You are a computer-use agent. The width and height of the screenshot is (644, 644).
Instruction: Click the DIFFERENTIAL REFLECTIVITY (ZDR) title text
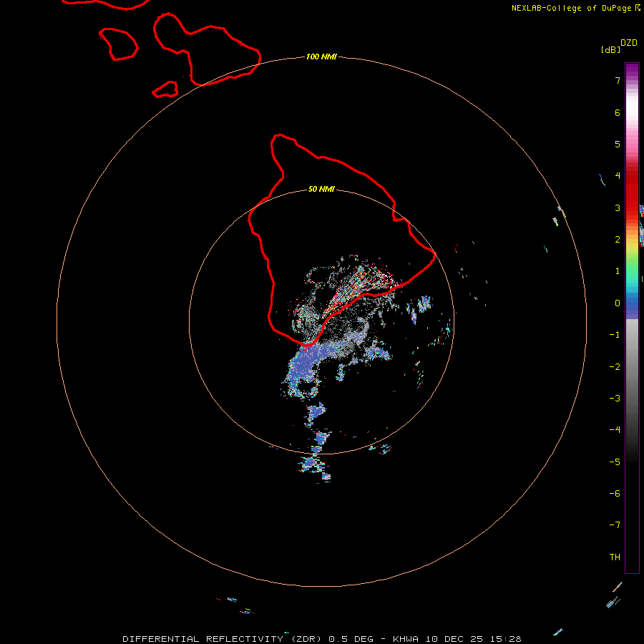(x=224, y=639)
